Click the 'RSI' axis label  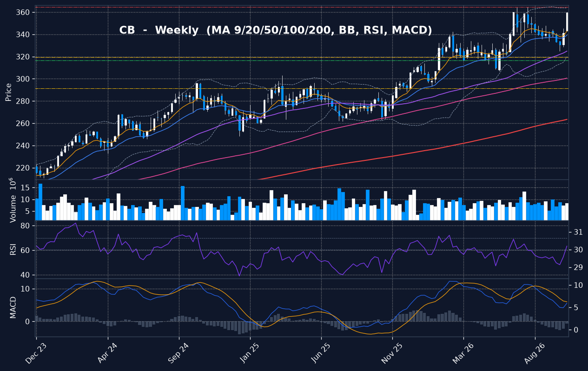tap(13, 249)
